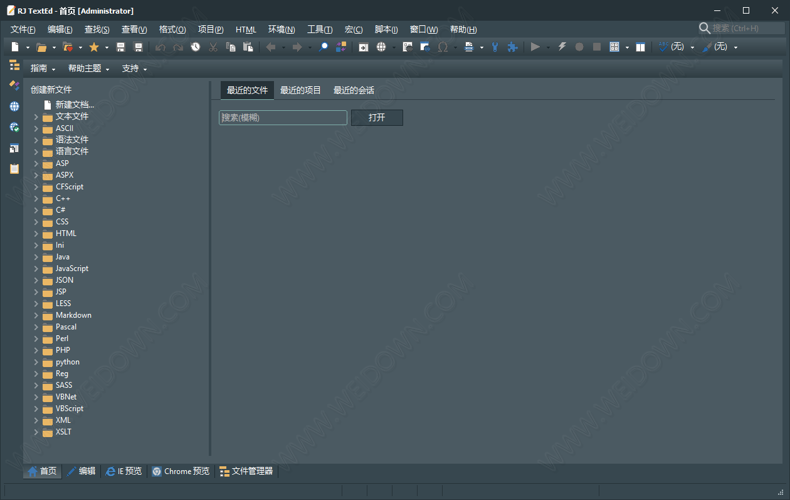Expand the HTML folder node

point(36,233)
